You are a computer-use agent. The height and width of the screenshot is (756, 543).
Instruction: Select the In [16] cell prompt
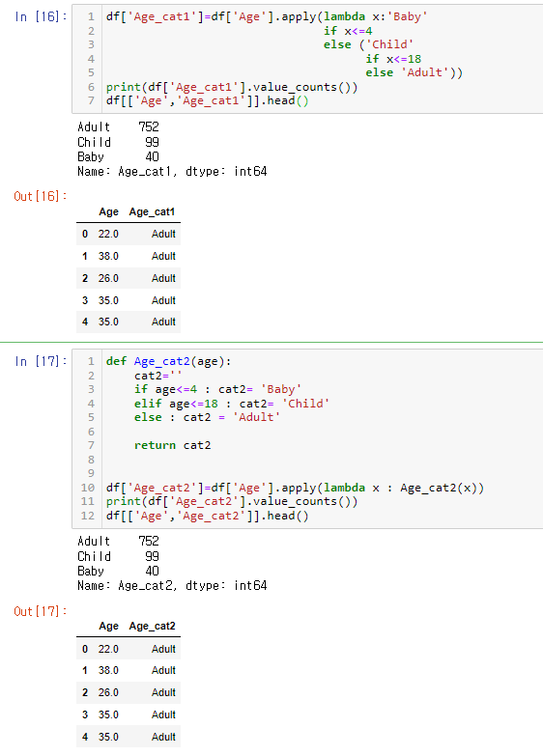[x=41, y=16]
